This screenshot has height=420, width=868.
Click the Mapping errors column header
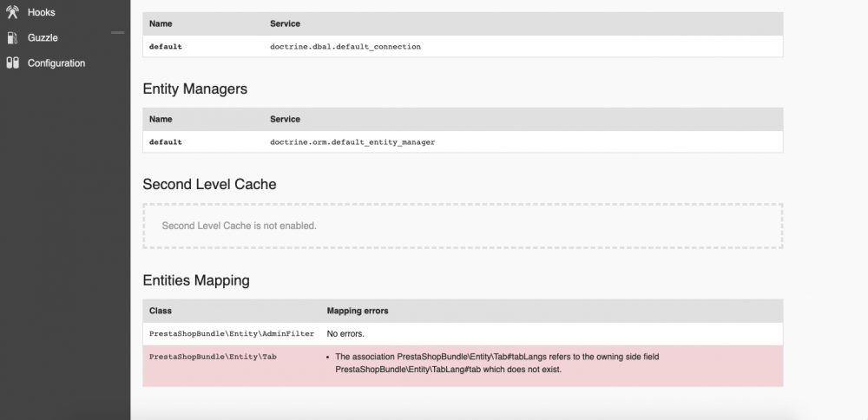(x=358, y=310)
